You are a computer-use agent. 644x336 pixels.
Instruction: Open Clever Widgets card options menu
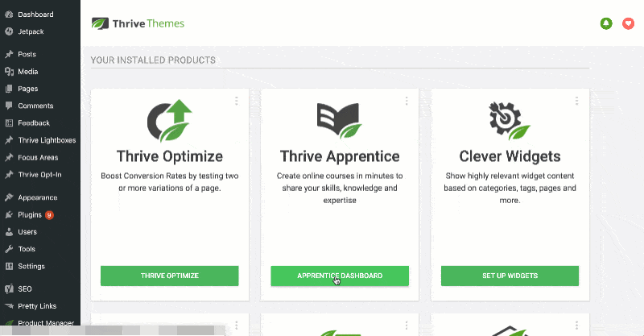click(576, 101)
